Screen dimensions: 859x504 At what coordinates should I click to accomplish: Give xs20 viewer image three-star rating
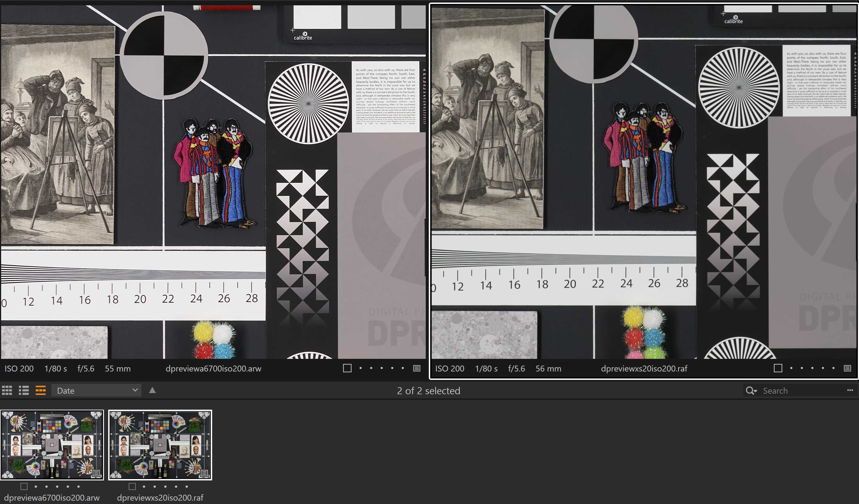click(812, 368)
